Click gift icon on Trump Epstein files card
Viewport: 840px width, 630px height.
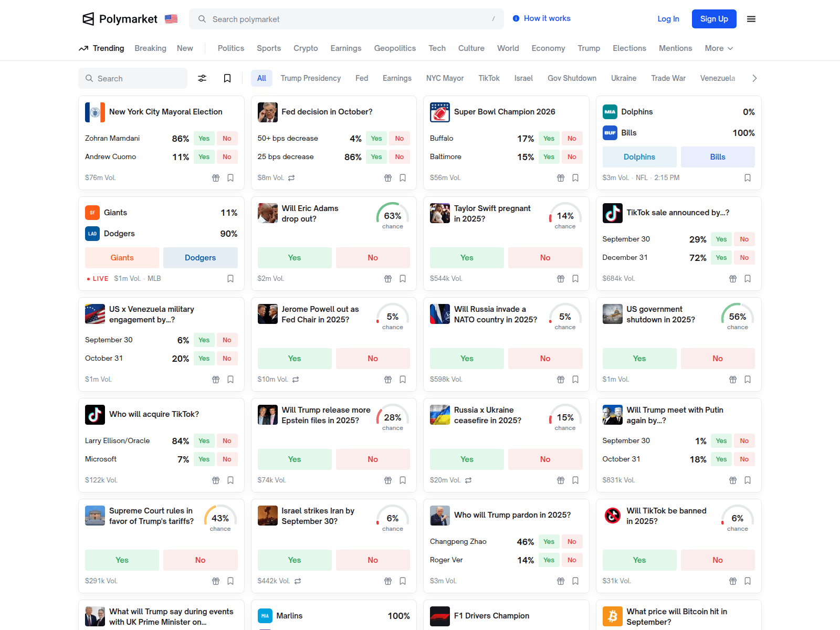pyautogui.click(x=388, y=480)
